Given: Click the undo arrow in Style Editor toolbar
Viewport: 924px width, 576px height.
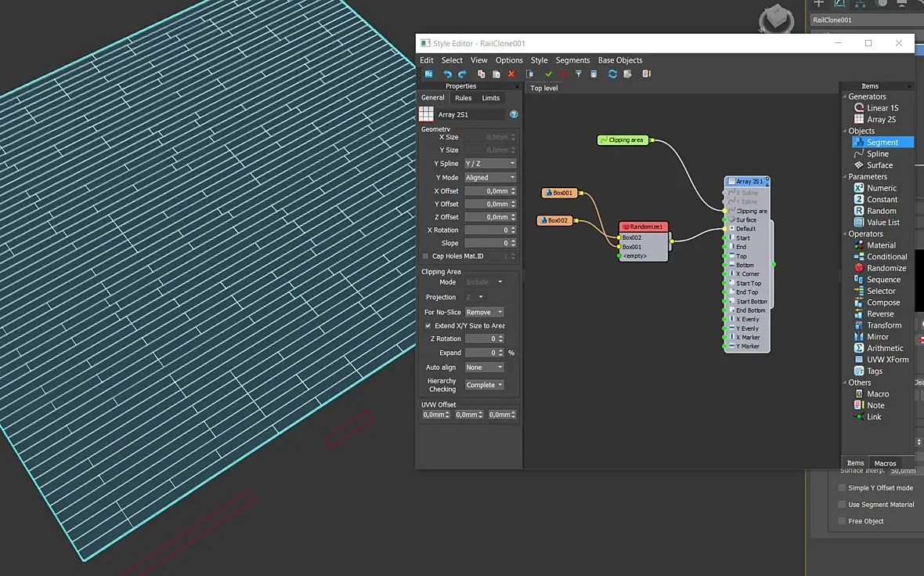Looking at the screenshot, I should [448, 74].
